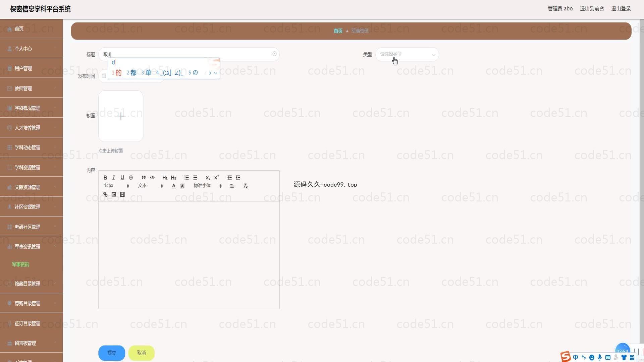
Task: Click the cover upload plus box
Action: tap(121, 116)
